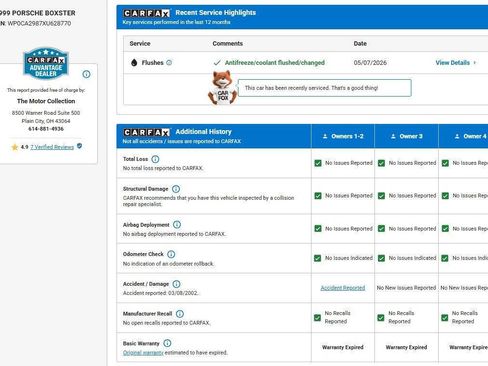Open Airbag Deployment info icon
Viewport: 488px width, 366px height.
tap(177, 225)
